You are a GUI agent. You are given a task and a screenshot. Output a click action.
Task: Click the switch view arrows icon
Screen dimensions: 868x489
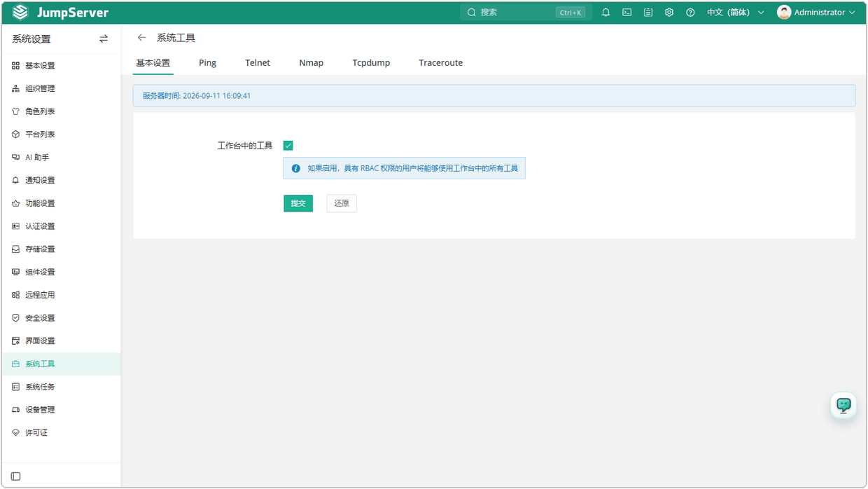104,39
